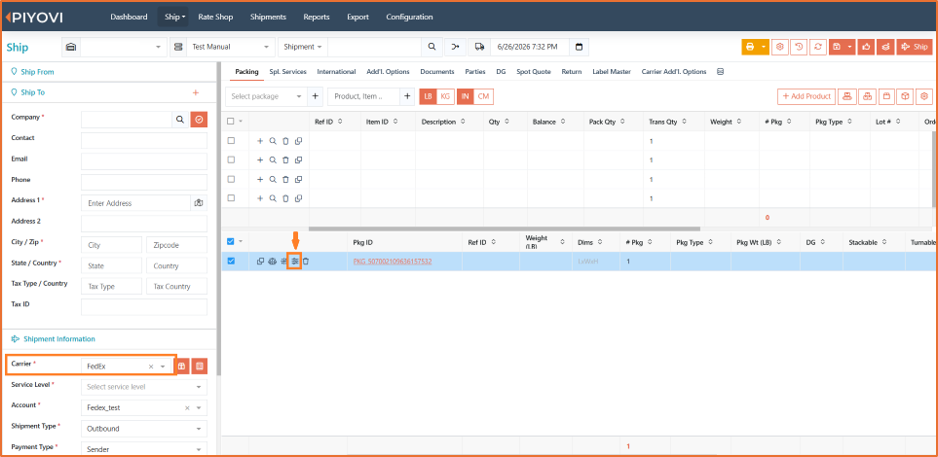Open the Rate Shop menu
Screen dimensions: 938x457
click(215, 17)
